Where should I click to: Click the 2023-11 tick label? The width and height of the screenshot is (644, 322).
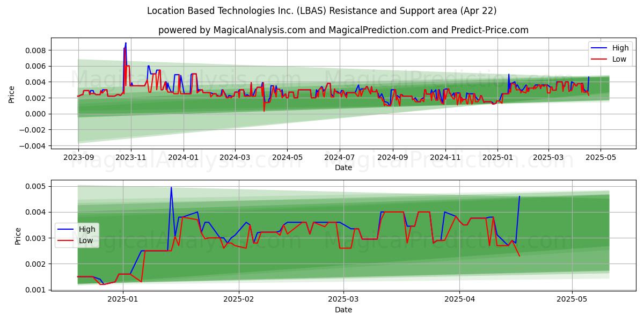pos(130,157)
